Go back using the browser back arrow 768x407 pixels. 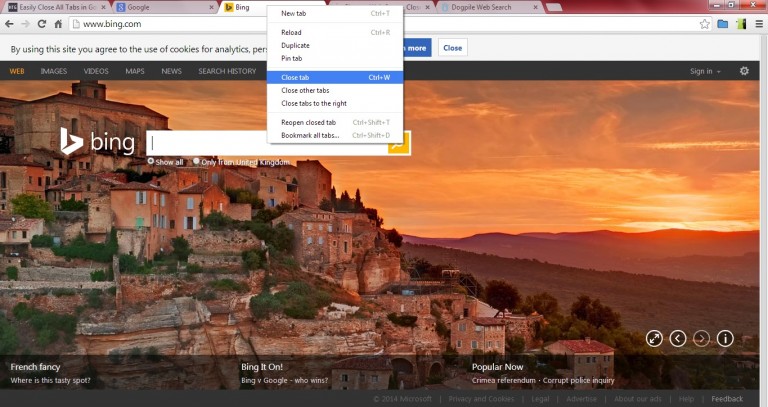(x=9, y=24)
